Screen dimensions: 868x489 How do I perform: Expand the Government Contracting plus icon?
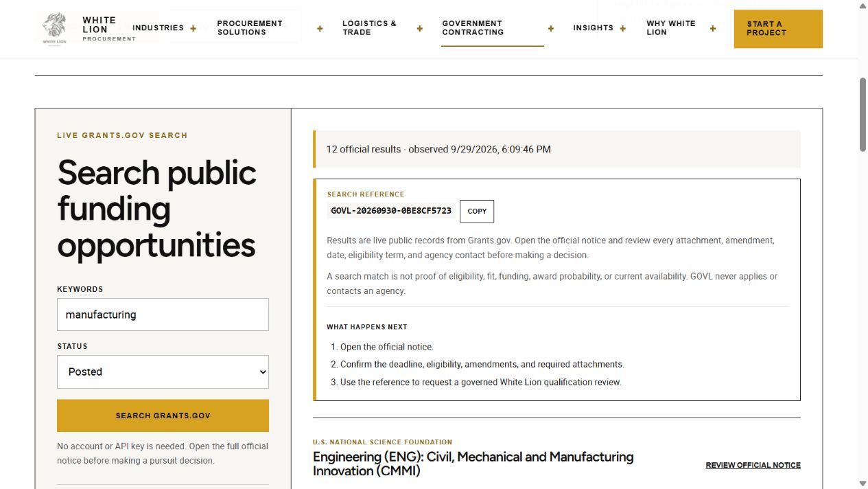click(551, 28)
